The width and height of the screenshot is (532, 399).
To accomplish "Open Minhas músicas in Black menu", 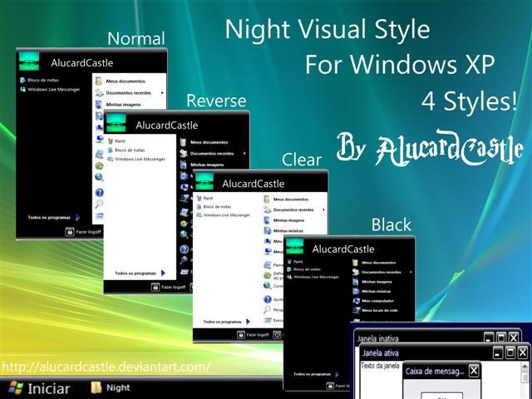I will pos(372,291).
